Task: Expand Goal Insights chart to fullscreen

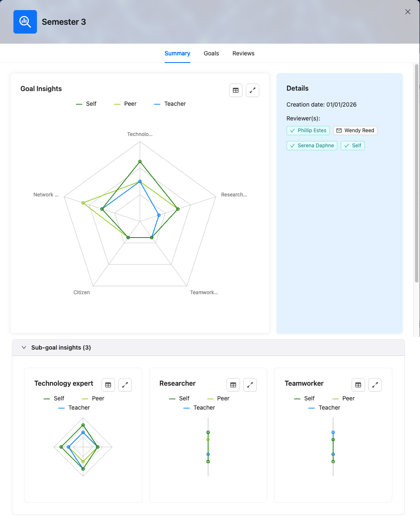Action: [x=253, y=90]
